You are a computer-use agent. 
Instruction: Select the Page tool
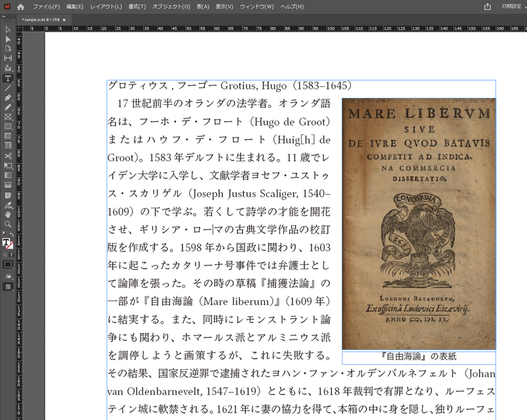8,49
